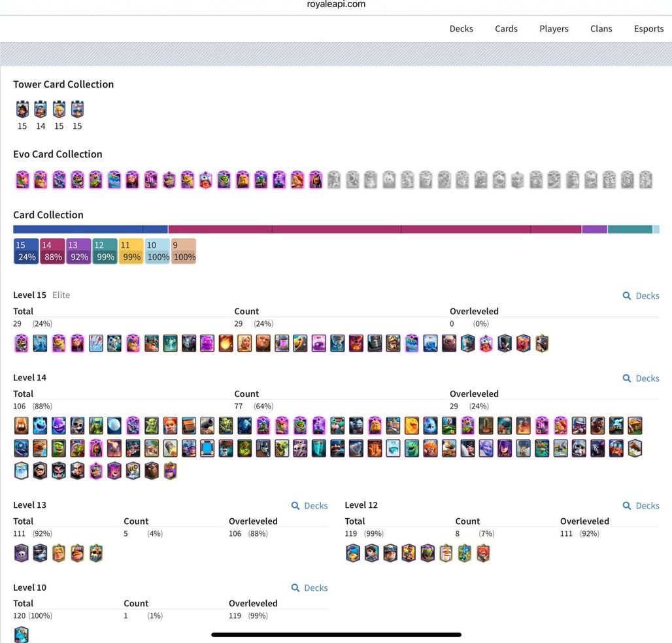Open the last card in Level 15 row
The height and width of the screenshot is (643, 672).
[542, 344]
